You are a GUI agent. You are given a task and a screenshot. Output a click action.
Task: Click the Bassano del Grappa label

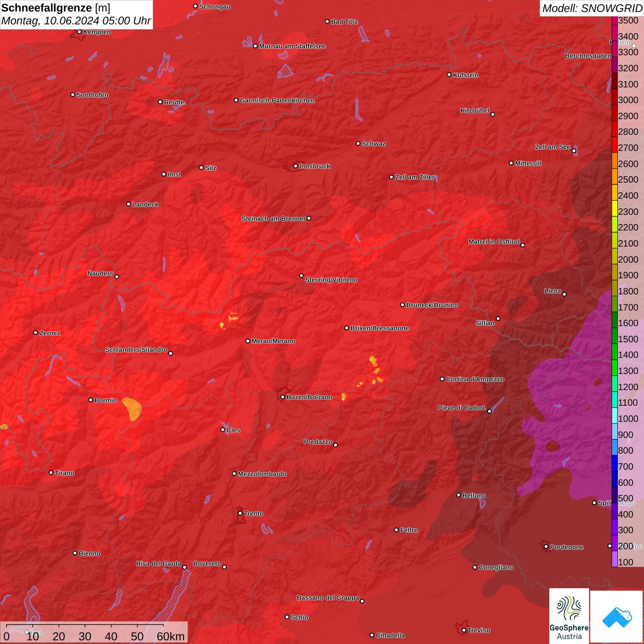point(328,598)
